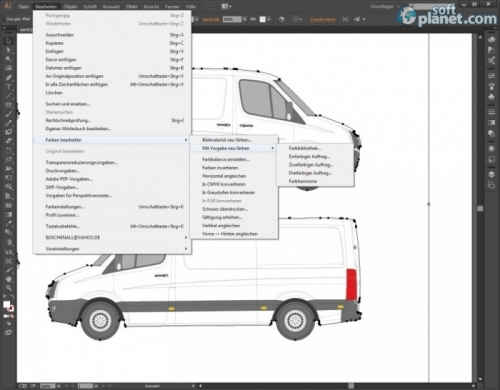Click the Deckkraft link
This screenshot has width=500, height=390.
click(211, 19)
